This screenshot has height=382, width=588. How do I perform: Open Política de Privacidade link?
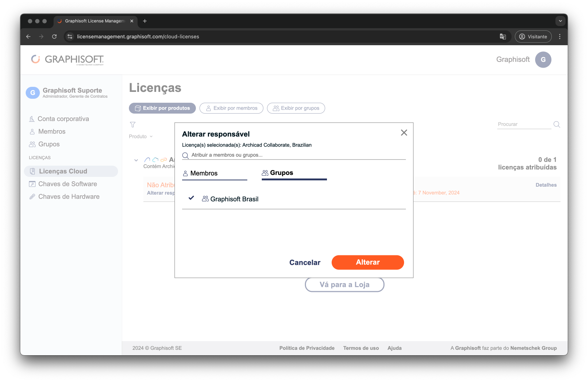(x=307, y=348)
